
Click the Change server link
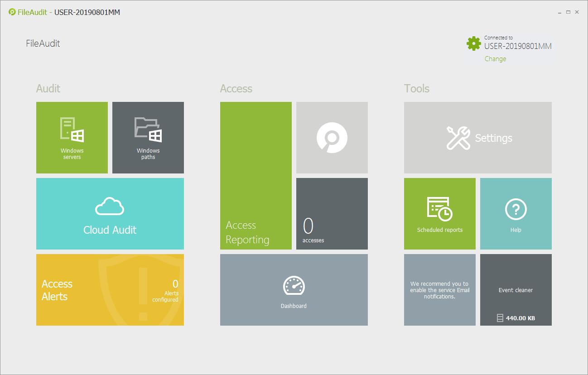[x=495, y=59]
